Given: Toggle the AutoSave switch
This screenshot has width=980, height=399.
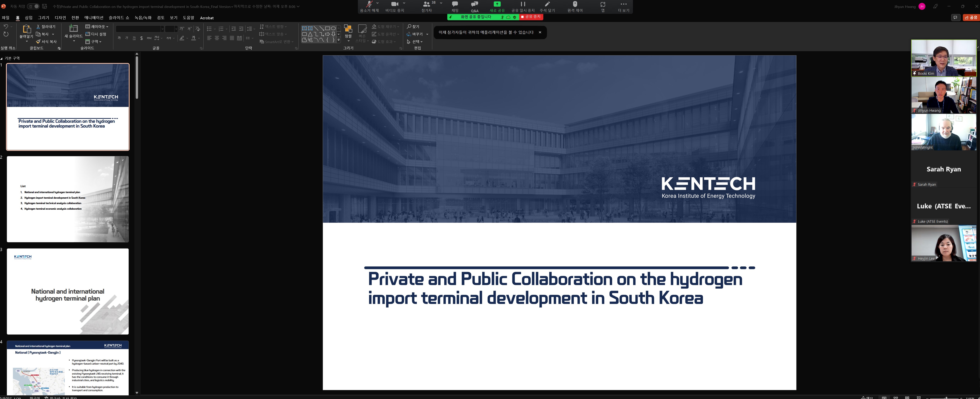Looking at the screenshot, I should pos(34,7).
